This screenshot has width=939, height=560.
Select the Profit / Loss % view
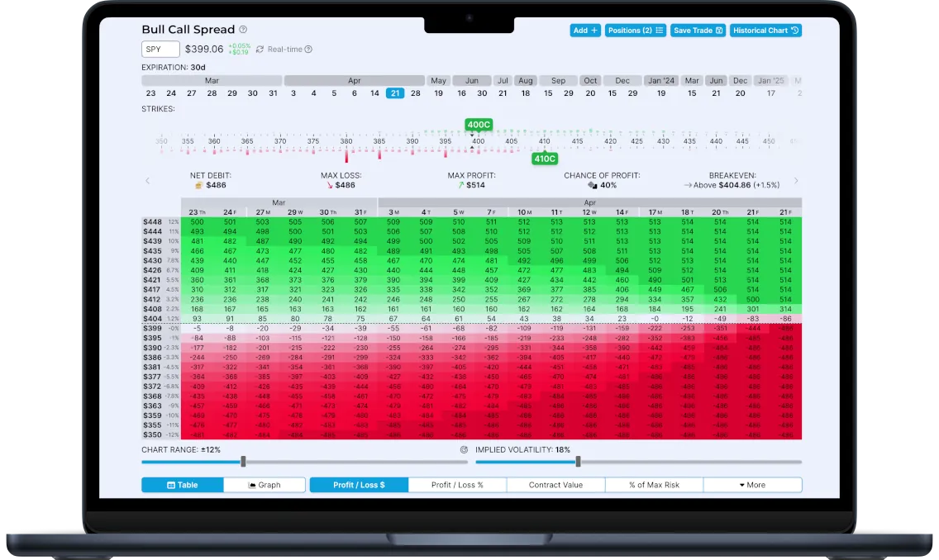point(456,485)
